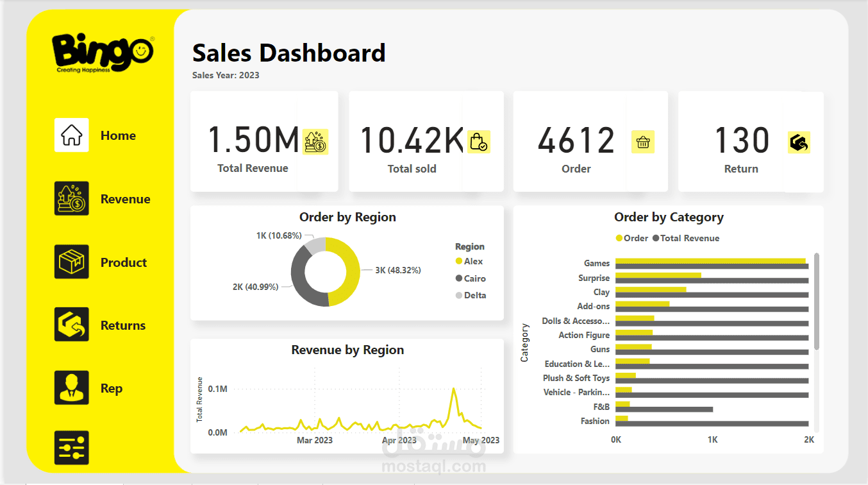Click the Revenue coins icon in the sidebar
The width and height of the screenshot is (868, 485).
point(71,198)
